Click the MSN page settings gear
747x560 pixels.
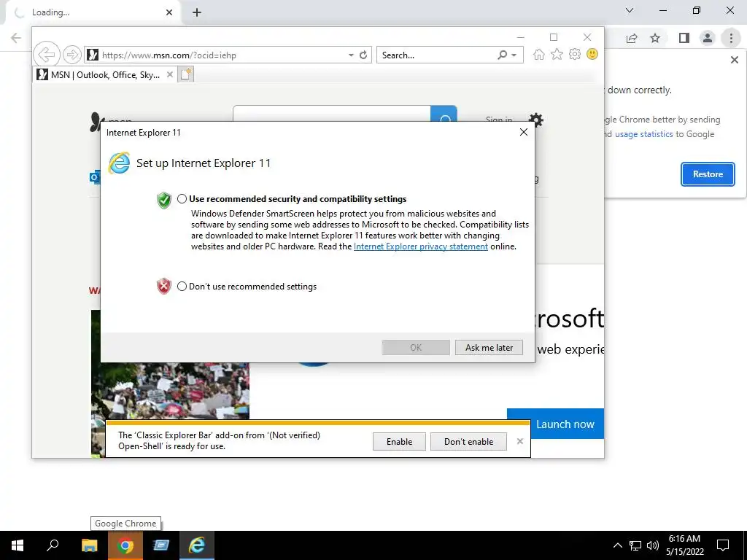point(536,120)
